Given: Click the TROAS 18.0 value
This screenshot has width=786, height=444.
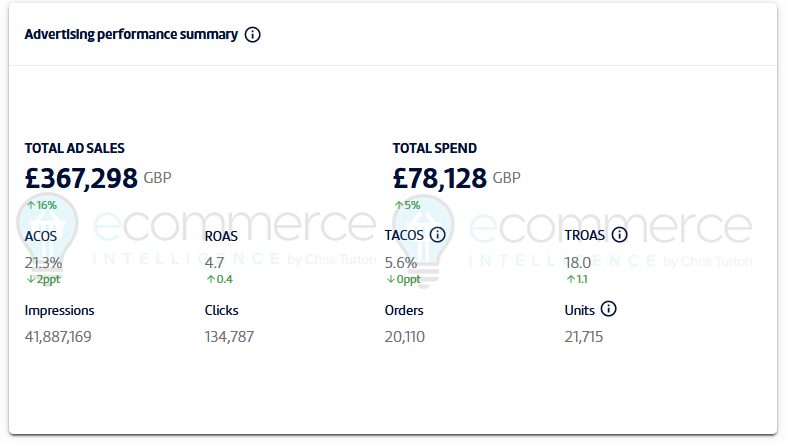Looking at the screenshot, I should click(579, 263).
